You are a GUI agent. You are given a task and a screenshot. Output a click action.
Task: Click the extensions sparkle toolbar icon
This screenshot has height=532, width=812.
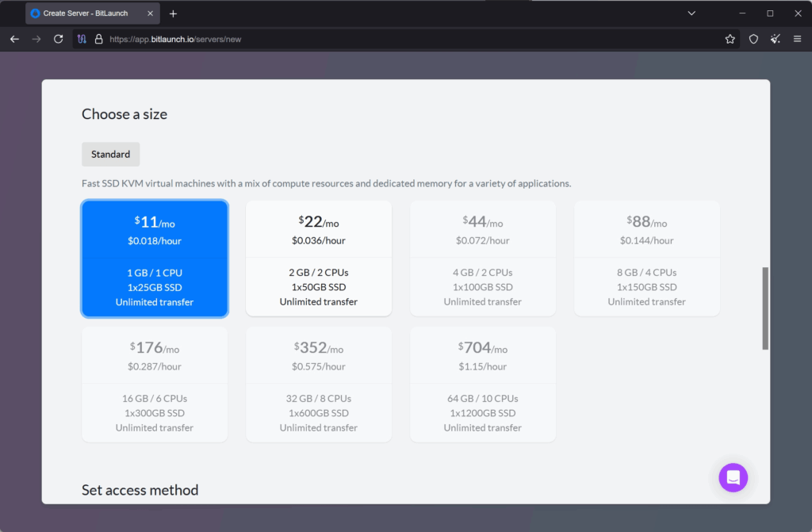(776, 39)
